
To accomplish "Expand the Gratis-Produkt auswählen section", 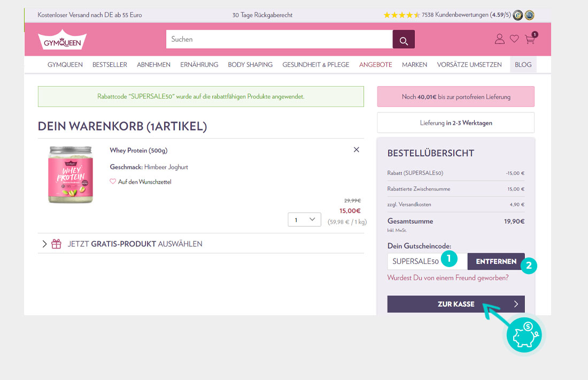I will (x=200, y=244).
